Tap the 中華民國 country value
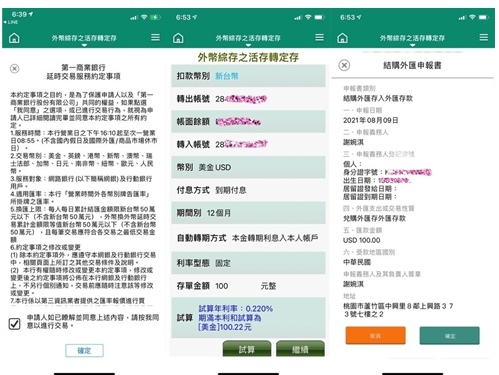Screen dimensions: 499x375 pos(357,262)
